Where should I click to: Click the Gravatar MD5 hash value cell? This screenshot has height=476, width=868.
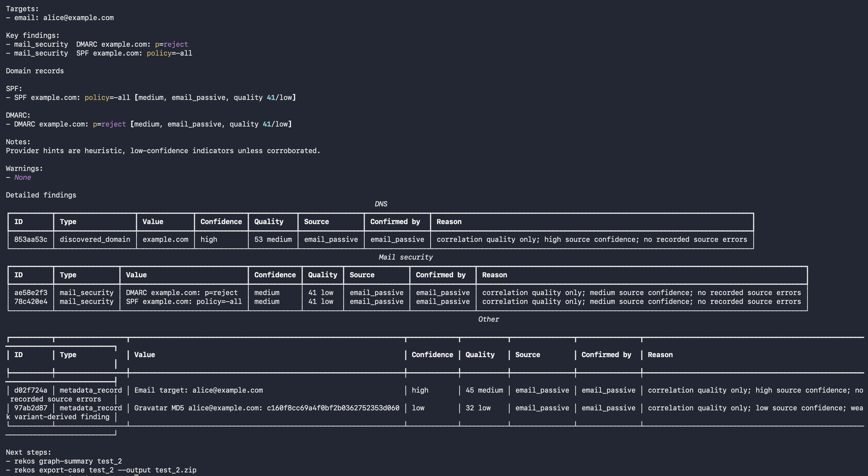[267, 408]
